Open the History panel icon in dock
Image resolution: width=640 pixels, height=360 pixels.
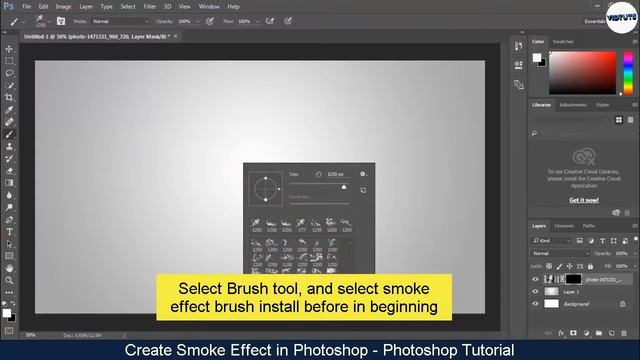pos(518,46)
